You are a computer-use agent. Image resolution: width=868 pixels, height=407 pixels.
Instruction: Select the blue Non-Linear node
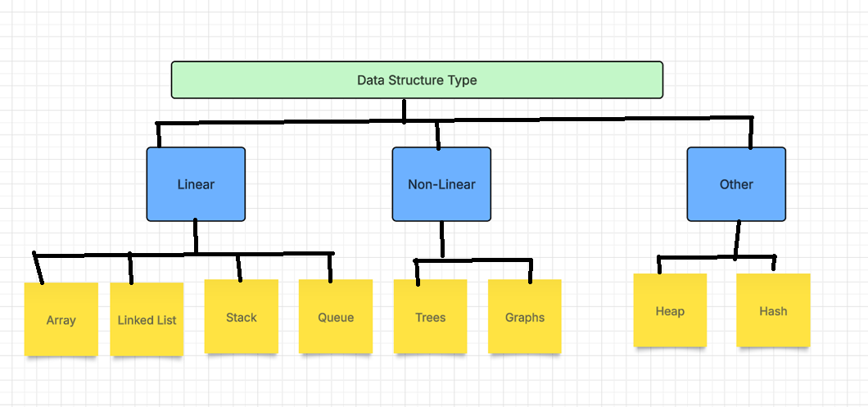(441, 184)
